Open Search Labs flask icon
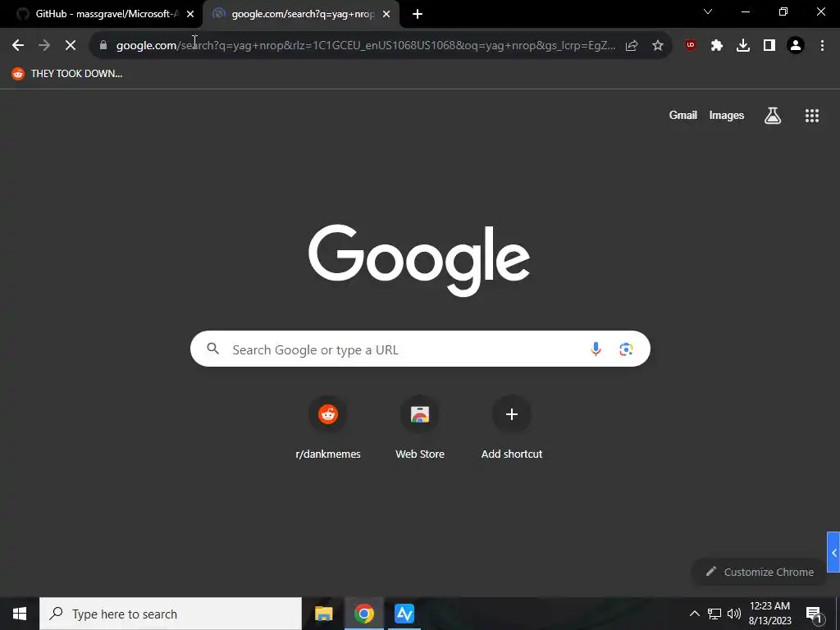 pyautogui.click(x=773, y=115)
